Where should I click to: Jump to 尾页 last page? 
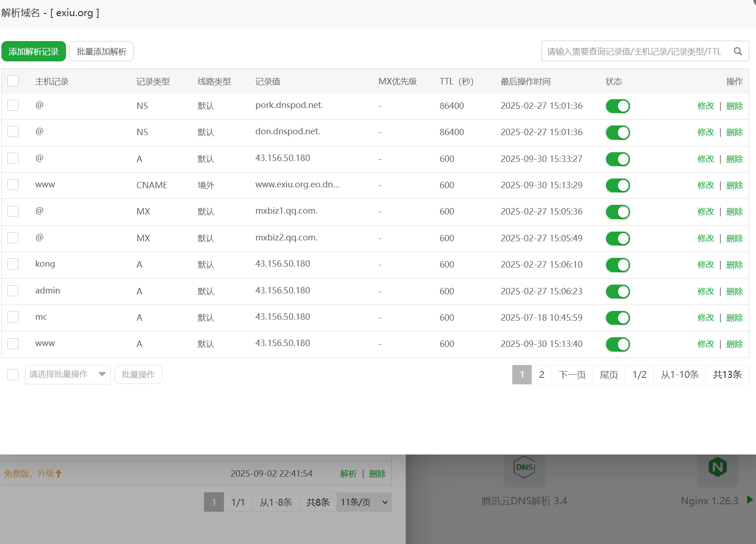click(608, 375)
